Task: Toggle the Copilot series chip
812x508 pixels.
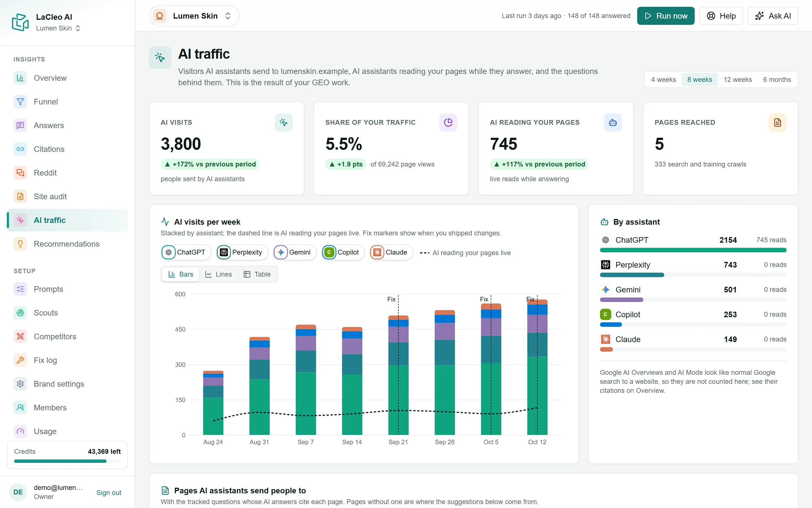Action: [x=343, y=252]
